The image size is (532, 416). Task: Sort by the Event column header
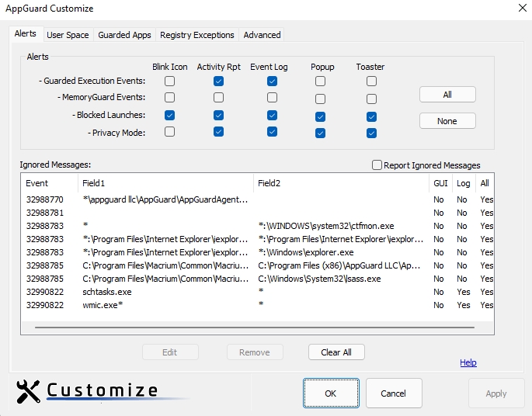[50, 183]
